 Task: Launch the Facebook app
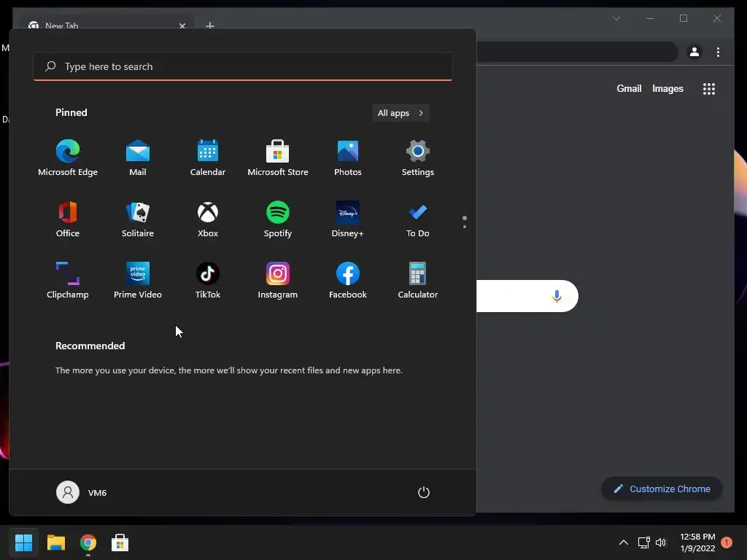348,281
